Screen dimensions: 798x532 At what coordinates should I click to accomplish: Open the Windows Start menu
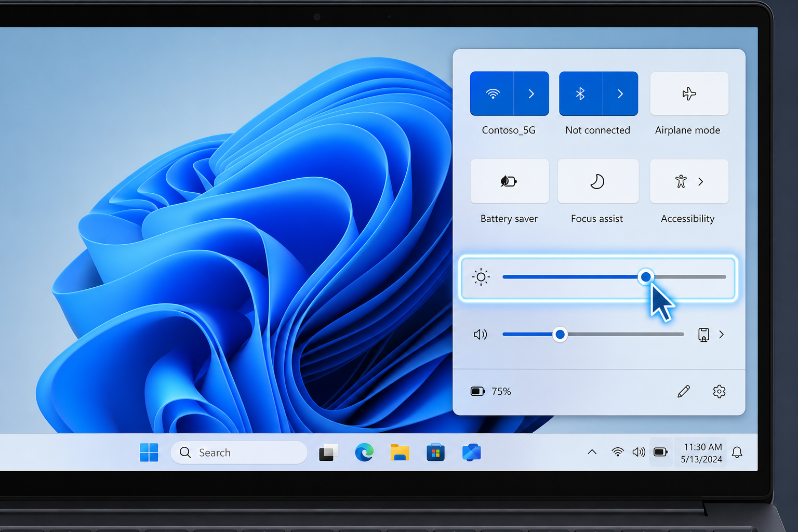click(149, 453)
